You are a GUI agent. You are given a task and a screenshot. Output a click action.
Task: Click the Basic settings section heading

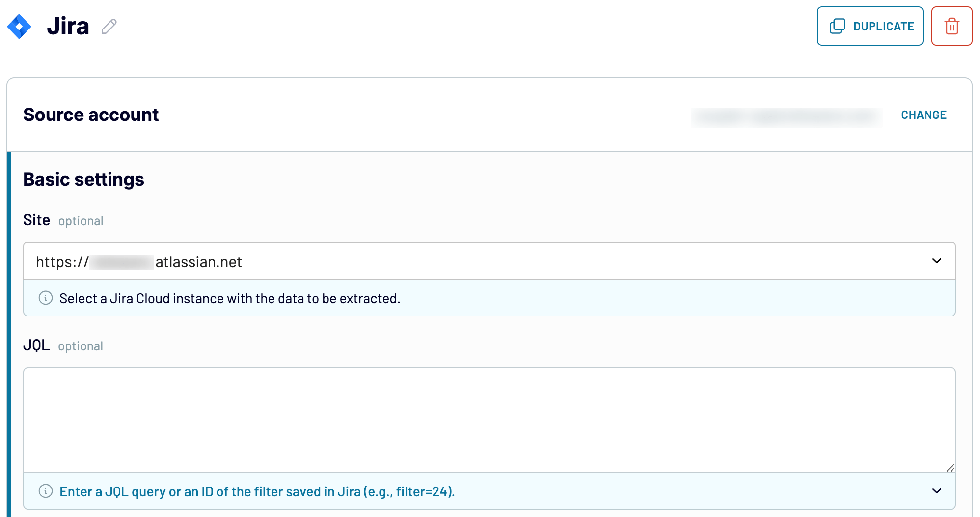(x=83, y=179)
